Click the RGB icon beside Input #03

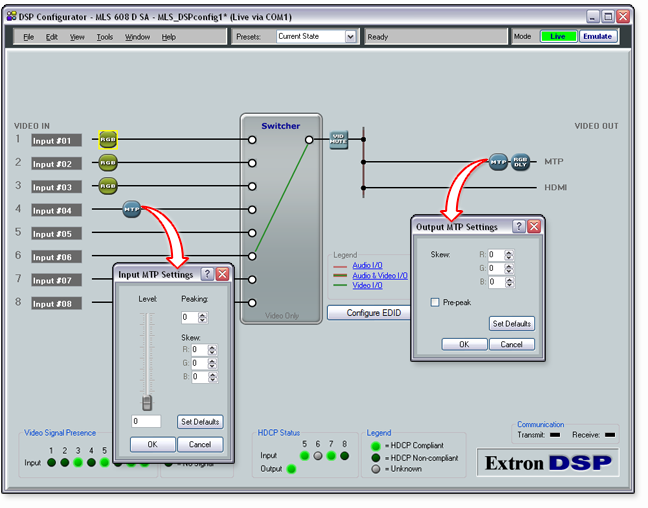coord(108,185)
